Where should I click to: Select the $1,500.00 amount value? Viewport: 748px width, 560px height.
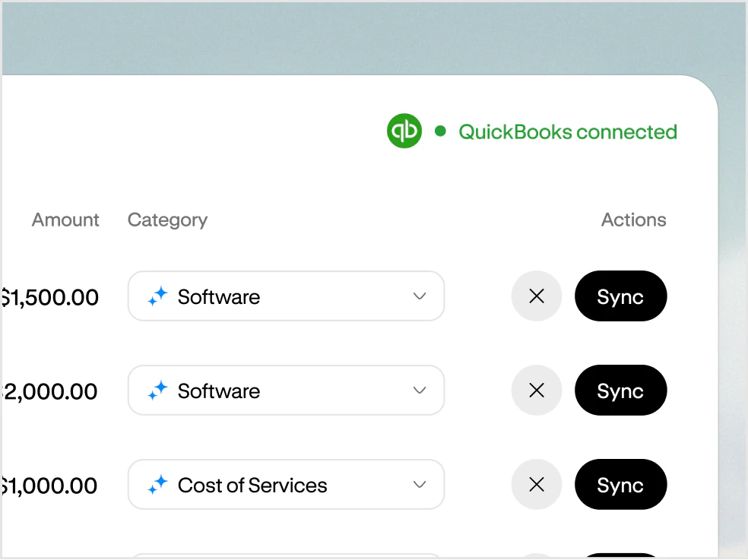coord(49,298)
